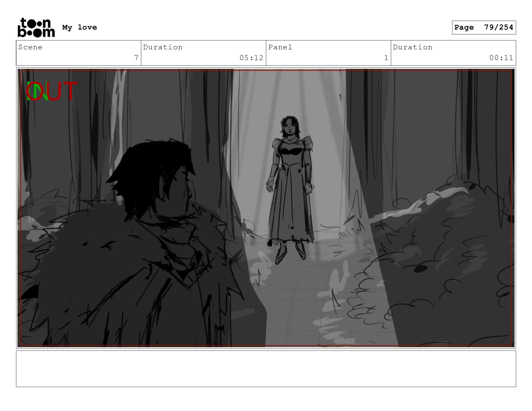This screenshot has width=532, height=411.
Task: Click the scene duration value 05:12
Action: [x=251, y=58]
